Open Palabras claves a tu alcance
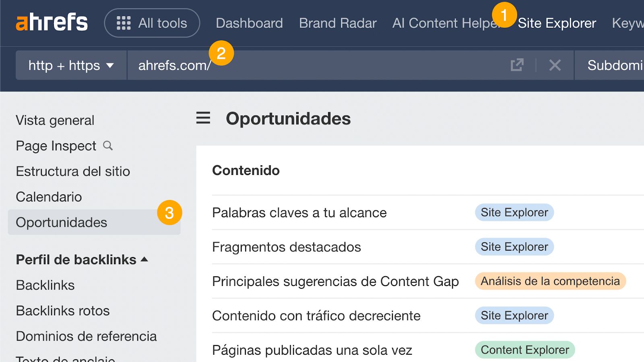The width and height of the screenshot is (644, 362). pyautogui.click(x=299, y=213)
